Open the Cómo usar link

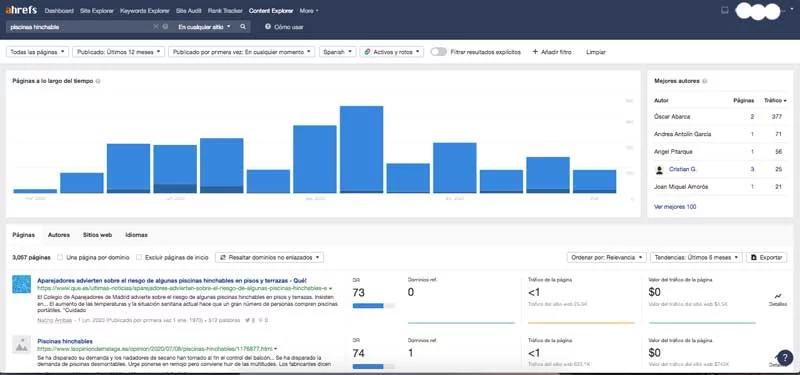[289, 27]
